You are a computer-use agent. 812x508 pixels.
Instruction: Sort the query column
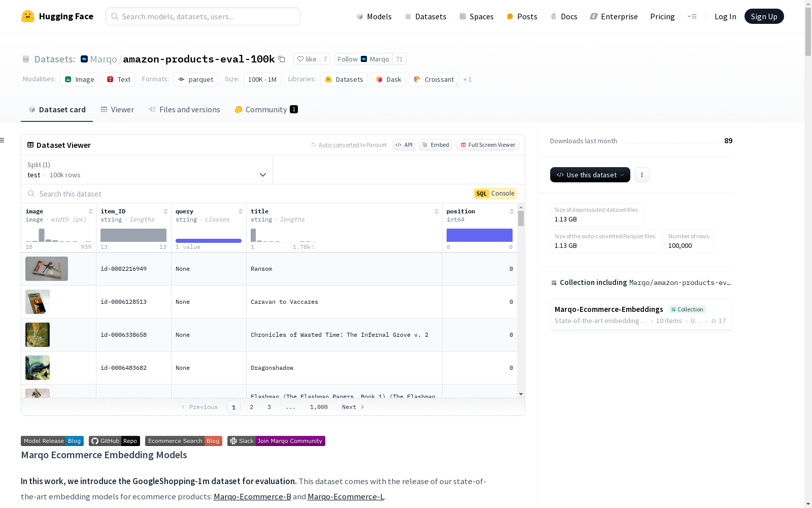(x=241, y=211)
